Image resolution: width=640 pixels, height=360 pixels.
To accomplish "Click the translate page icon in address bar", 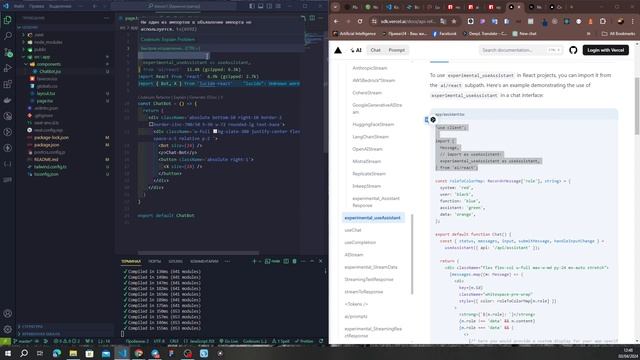I will tap(443, 21).
